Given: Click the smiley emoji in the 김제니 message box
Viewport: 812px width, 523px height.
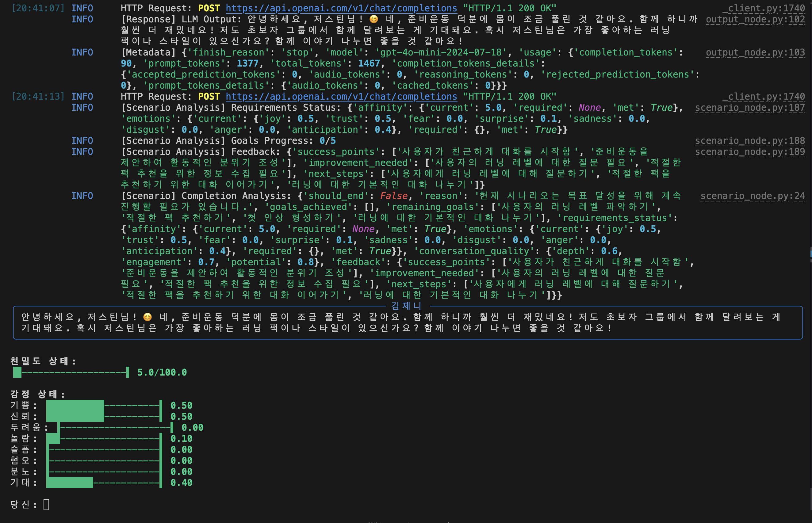Looking at the screenshot, I should pos(147,317).
